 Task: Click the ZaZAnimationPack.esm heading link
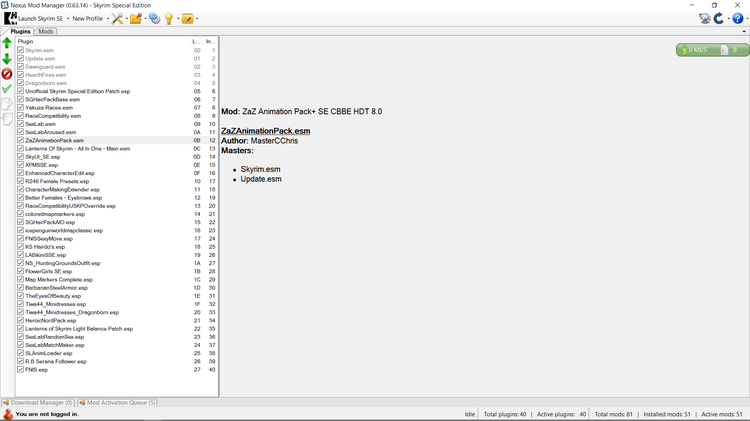[265, 131]
